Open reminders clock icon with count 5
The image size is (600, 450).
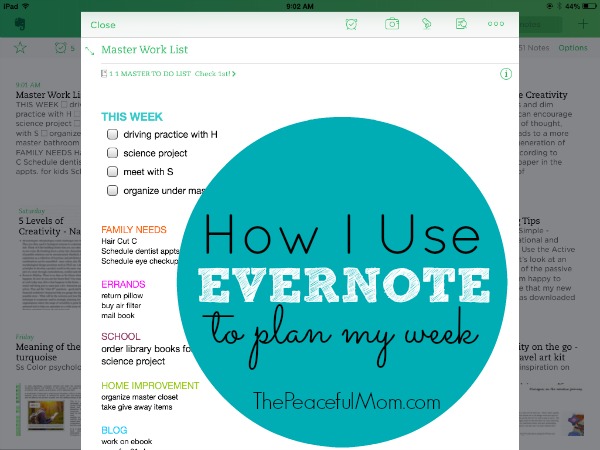click(64, 48)
